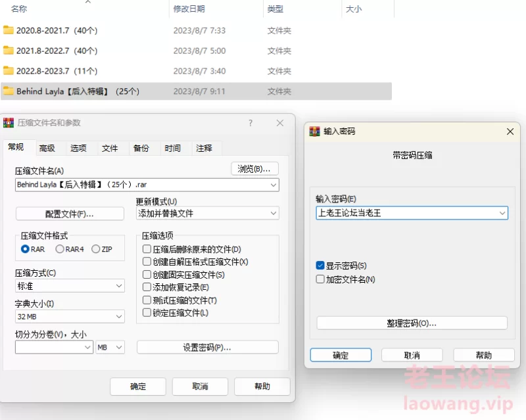Expand archive file name dropdown
This screenshot has width=526, height=420.
(274, 185)
